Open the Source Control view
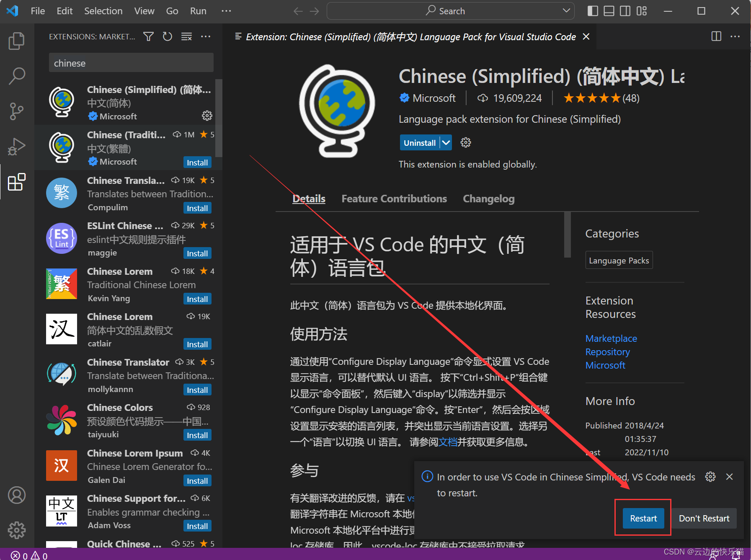Screen dimensions: 751x560 click(x=16, y=111)
